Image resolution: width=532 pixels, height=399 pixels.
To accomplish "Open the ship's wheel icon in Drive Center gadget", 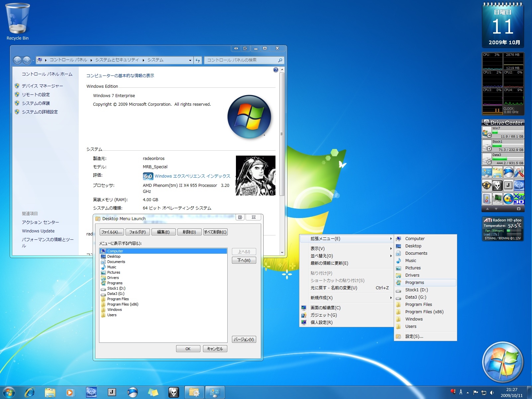I will click(x=519, y=185).
